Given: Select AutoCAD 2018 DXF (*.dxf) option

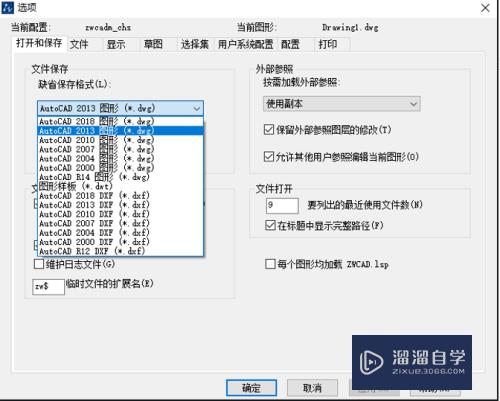Looking at the screenshot, I should click(x=120, y=195).
